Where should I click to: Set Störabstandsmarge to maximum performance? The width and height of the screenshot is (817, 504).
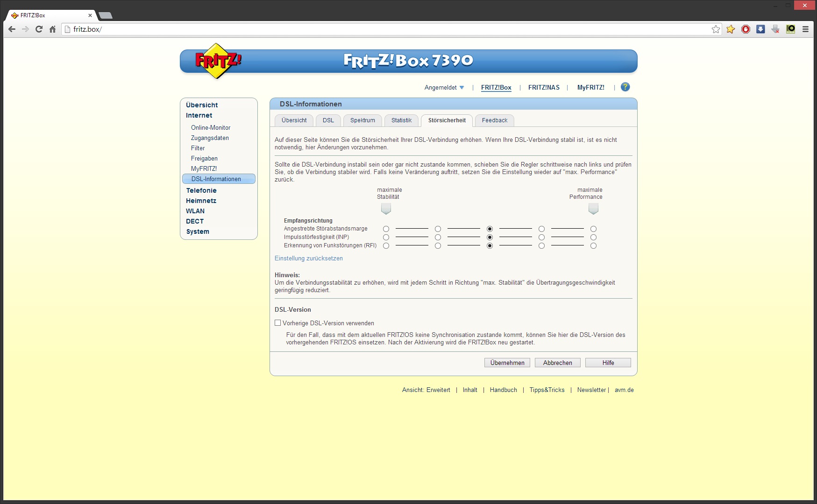pos(593,229)
